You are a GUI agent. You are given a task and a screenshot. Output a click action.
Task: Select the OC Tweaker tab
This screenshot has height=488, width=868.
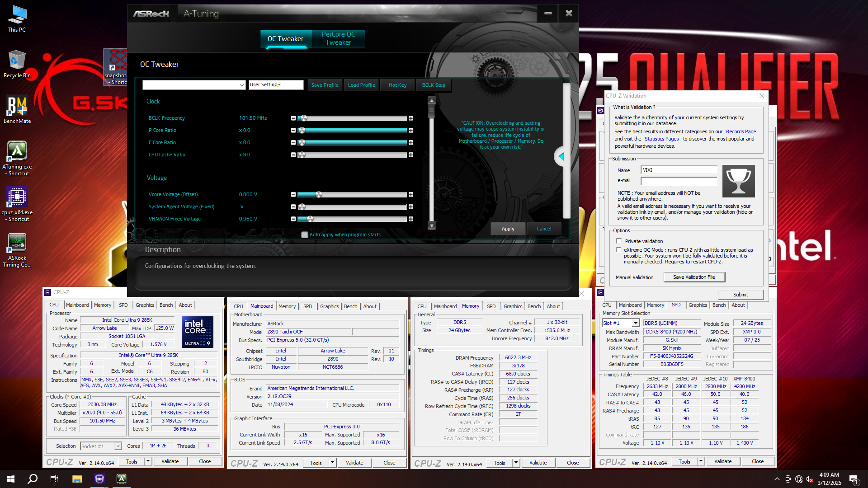[286, 39]
